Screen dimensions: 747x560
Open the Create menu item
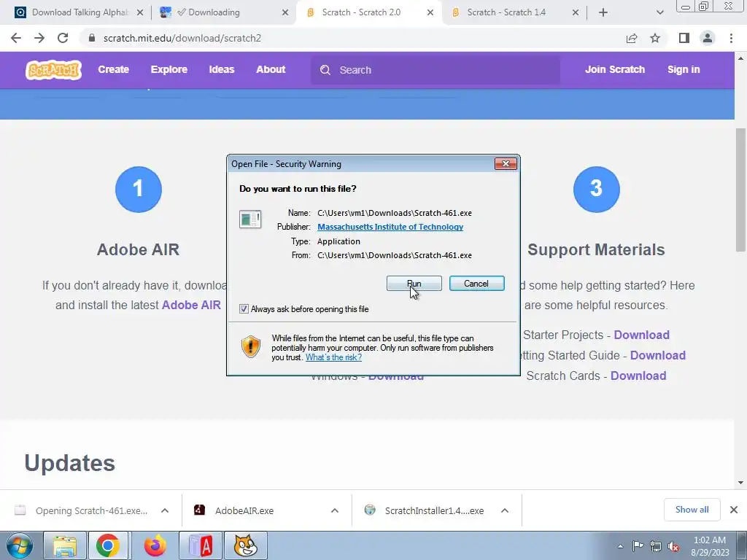(113, 69)
